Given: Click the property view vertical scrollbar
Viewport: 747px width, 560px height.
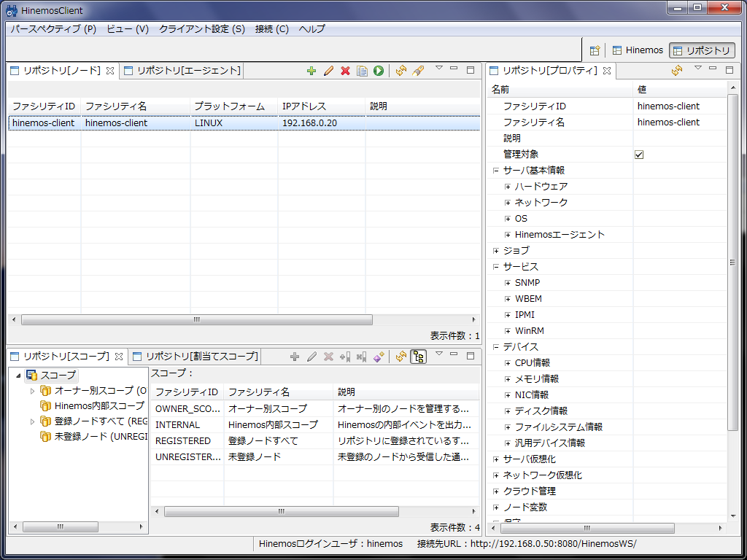Looking at the screenshot, I should click(732, 262).
